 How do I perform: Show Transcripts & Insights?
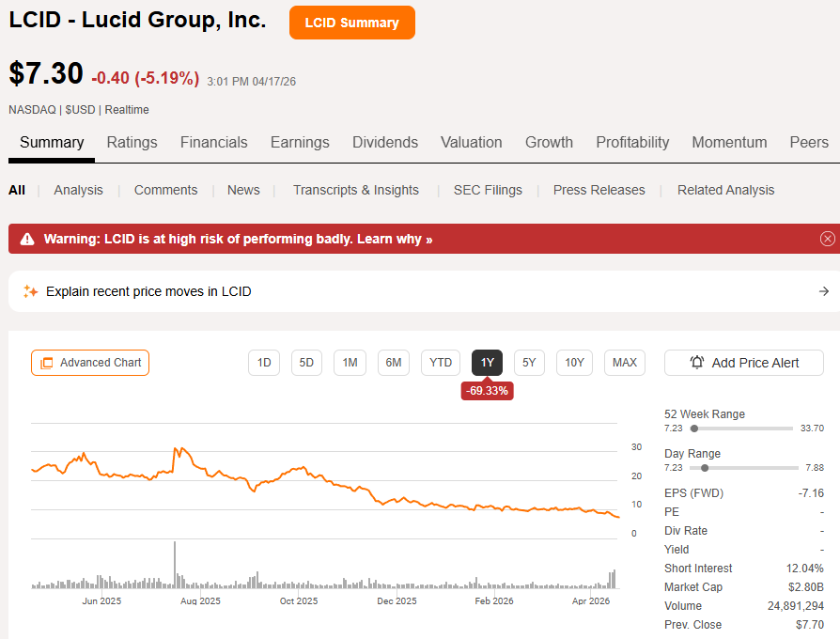356,190
